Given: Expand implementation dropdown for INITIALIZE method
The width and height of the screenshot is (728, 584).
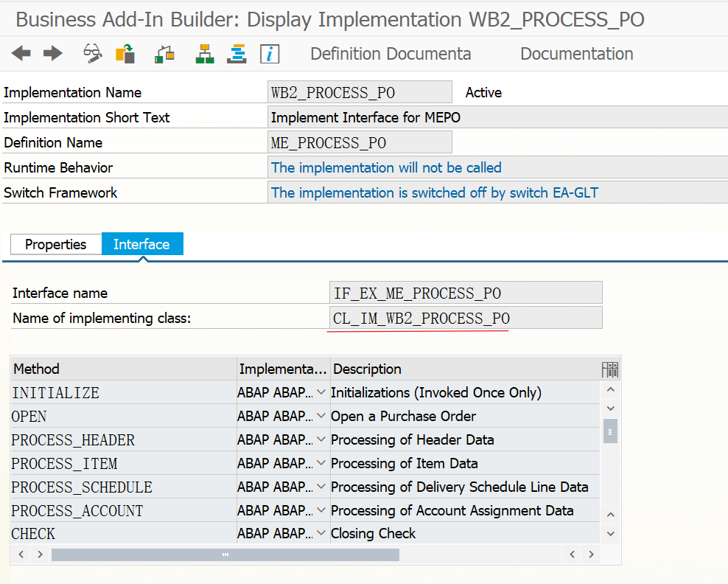Looking at the screenshot, I should [x=321, y=392].
